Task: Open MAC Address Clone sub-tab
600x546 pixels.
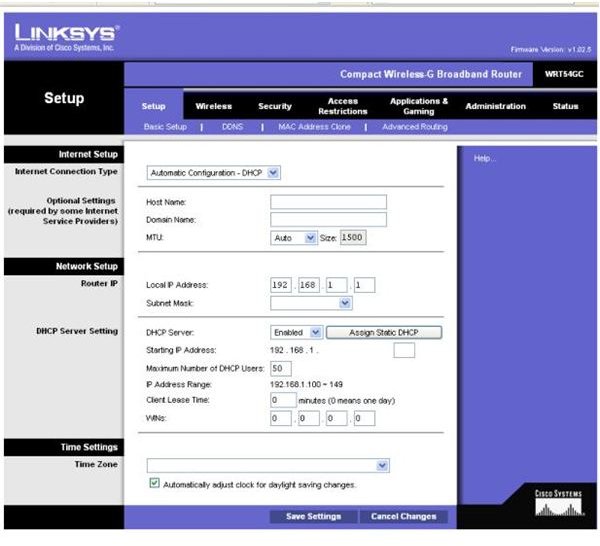Action: point(314,127)
